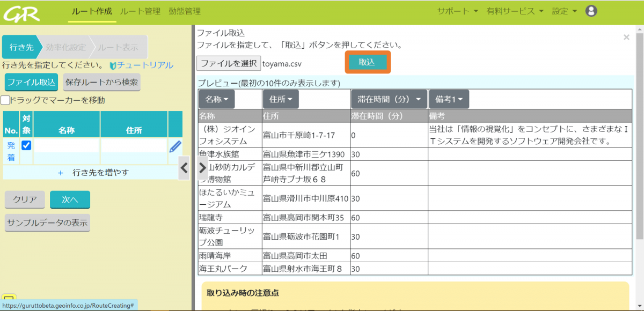Screen dimensions: 644x311
Task: Switch to ルート管理 tab
Action: pyautogui.click(x=140, y=11)
